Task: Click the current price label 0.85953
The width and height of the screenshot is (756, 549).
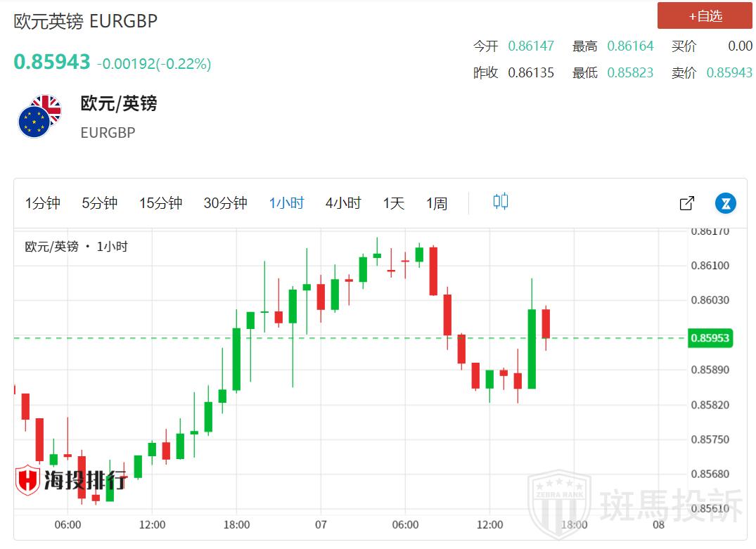Action: tap(710, 338)
